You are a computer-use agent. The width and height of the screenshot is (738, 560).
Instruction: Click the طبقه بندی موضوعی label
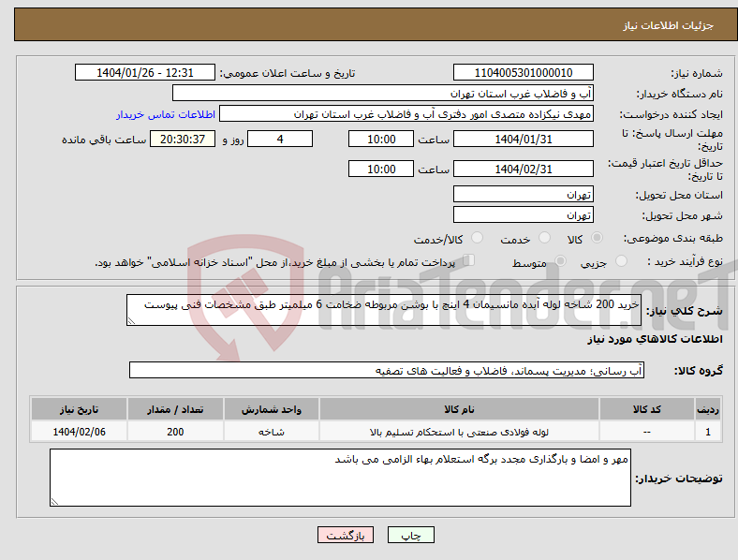pos(673,238)
